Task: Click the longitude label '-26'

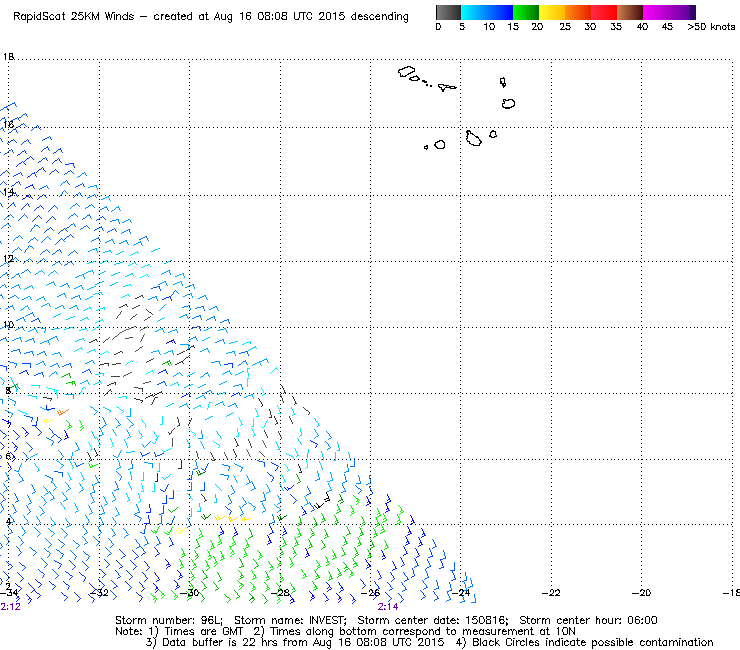Action: (370, 593)
